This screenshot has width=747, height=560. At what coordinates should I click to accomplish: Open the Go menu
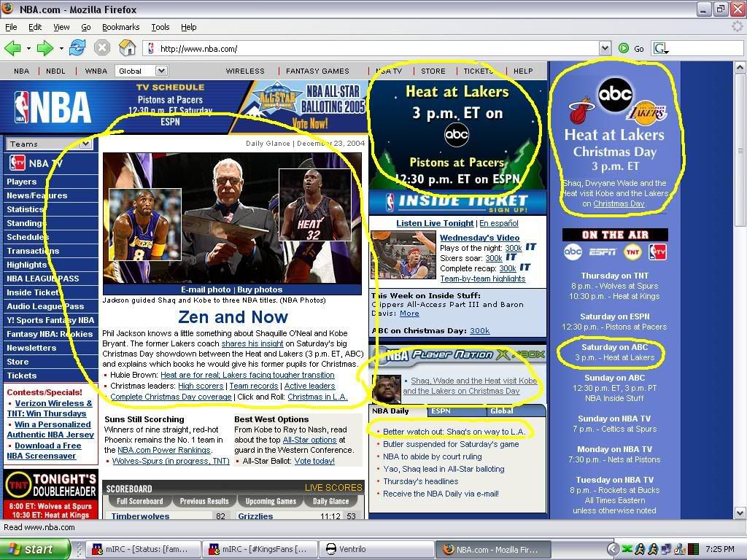86,27
